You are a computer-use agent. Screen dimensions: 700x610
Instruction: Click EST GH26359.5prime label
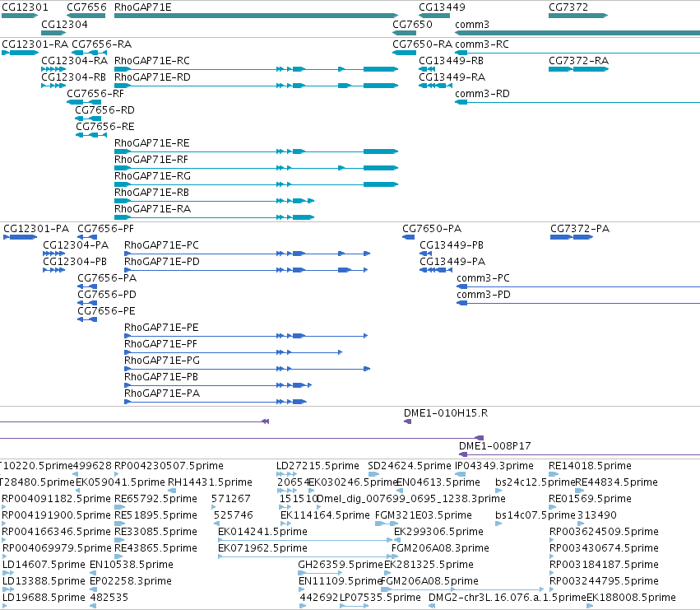pyautogui.click(x=341, y=565)
